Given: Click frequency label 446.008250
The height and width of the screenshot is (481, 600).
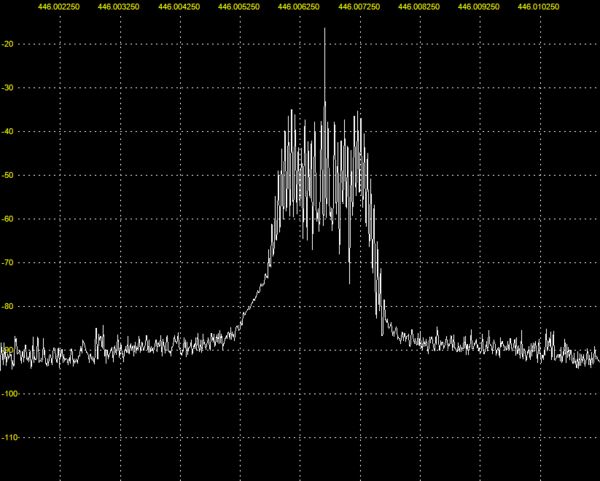Looking at the screenshot, I should 419,7.
